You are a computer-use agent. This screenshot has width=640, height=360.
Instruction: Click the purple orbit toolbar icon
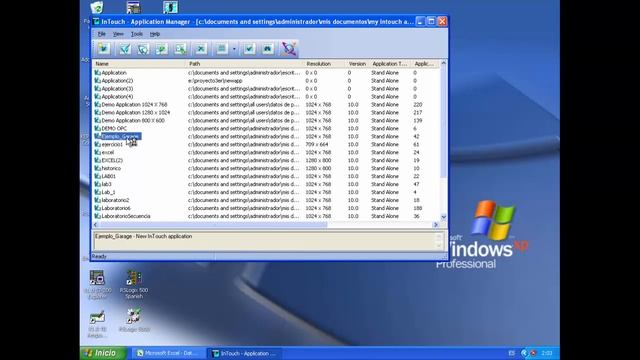click(x=289, y=49)
